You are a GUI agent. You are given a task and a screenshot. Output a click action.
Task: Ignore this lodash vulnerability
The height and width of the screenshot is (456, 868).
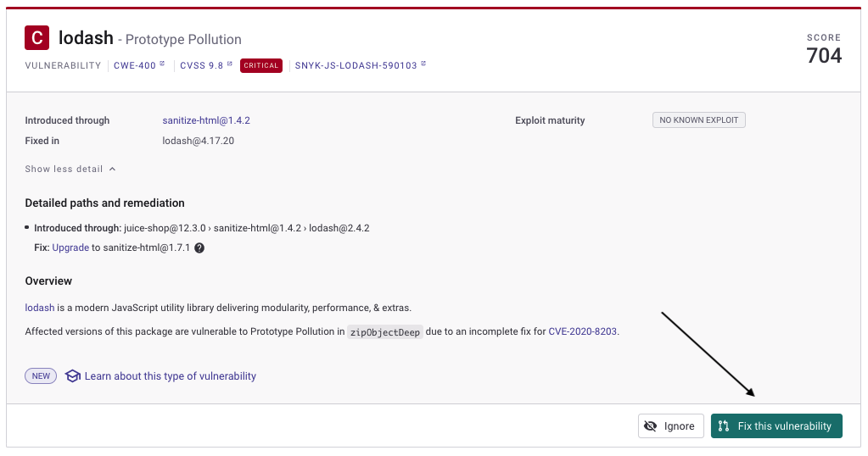tap(670, 426)
